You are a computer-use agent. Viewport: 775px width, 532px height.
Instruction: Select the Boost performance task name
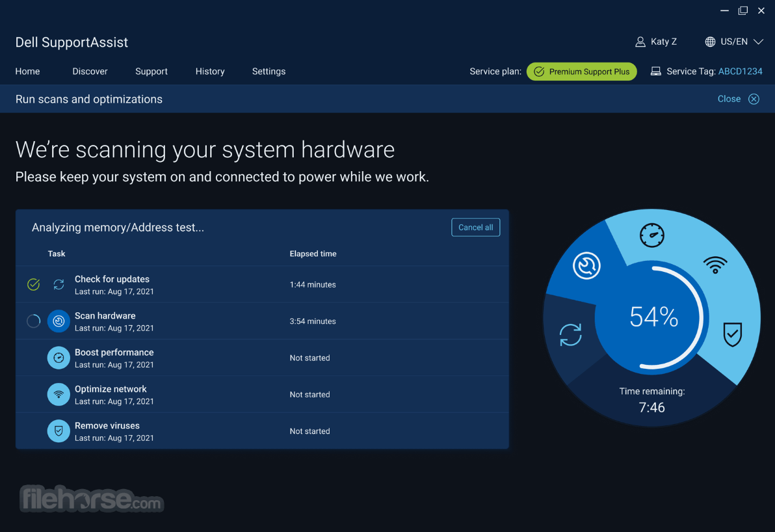pos(114,352)
